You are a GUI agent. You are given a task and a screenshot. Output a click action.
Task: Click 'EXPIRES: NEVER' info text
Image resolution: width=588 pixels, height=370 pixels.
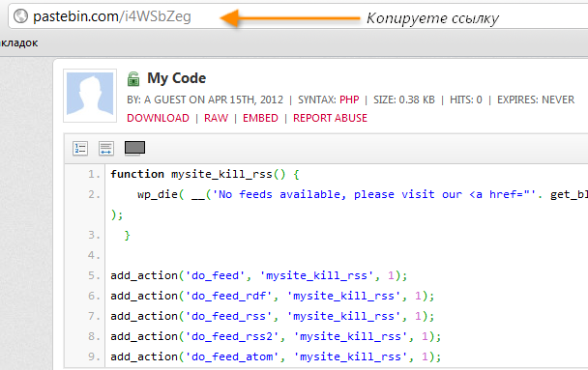(536, 100)
